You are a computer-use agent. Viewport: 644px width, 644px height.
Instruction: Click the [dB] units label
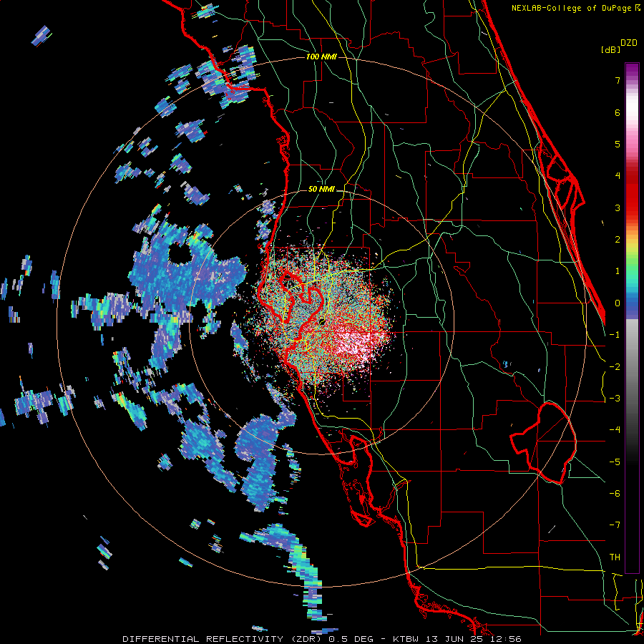[611, 49]
